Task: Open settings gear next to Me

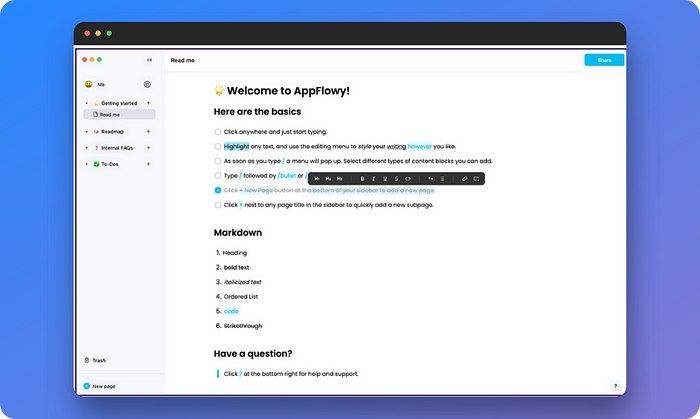Action: click(x=147, y=84)
